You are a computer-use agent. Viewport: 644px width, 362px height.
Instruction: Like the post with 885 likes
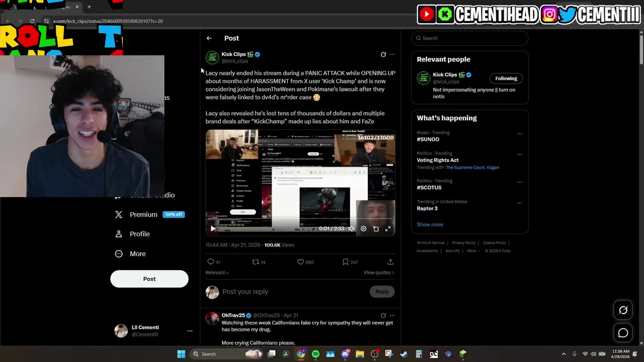click(x=305, y=262)
